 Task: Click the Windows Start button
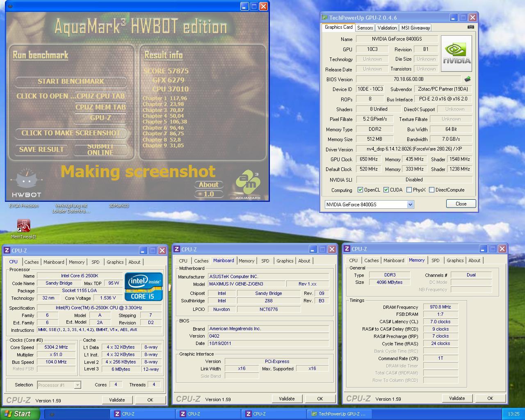pos(20,414)
